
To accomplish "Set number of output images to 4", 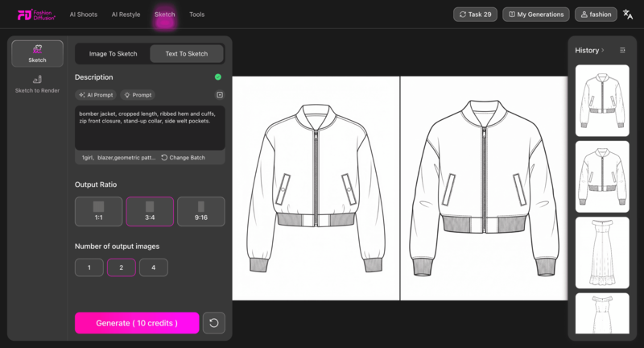I will pyautogui.click(x=153, y=267).
